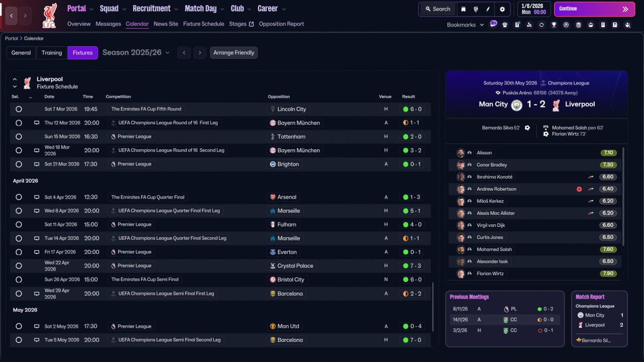Click the Man City badge in the match summary
The image size is (644, 362).
[x=517, y=105]
